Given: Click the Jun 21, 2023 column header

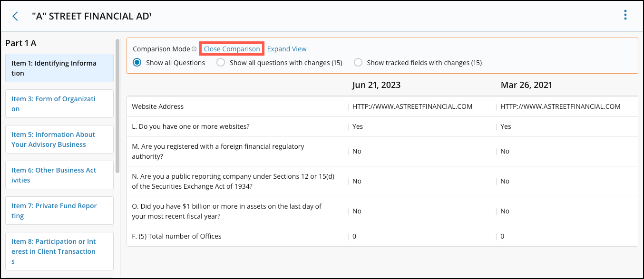Looking at the screenshot, I should pos(376,85).
